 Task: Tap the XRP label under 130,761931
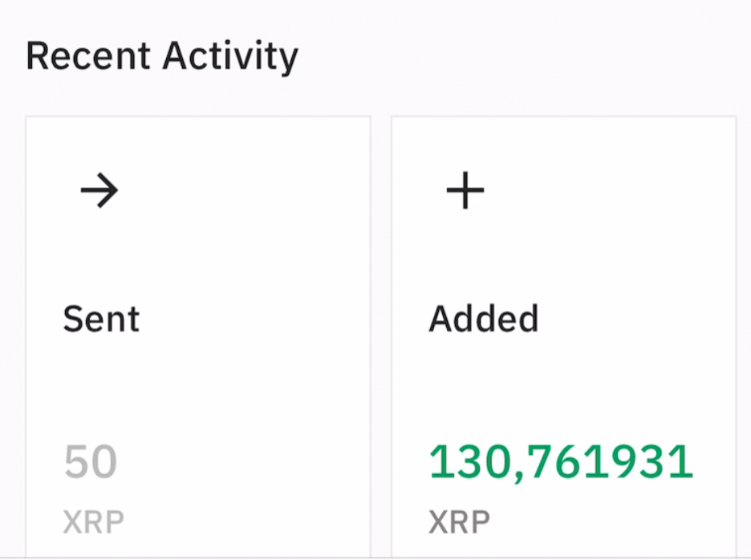(459, 522)
